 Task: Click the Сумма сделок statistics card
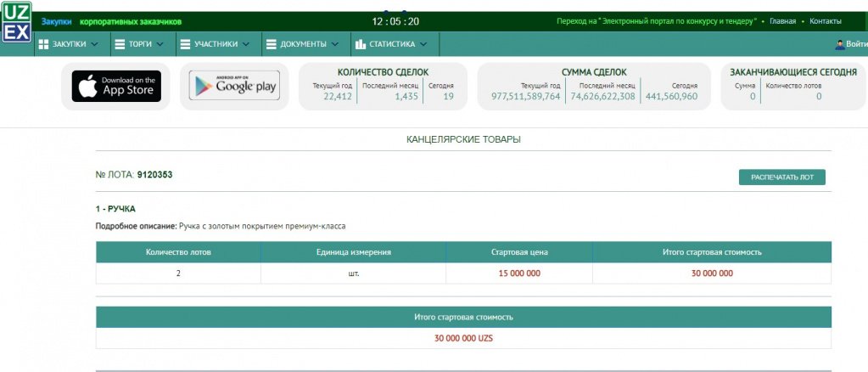coord(594,86)
